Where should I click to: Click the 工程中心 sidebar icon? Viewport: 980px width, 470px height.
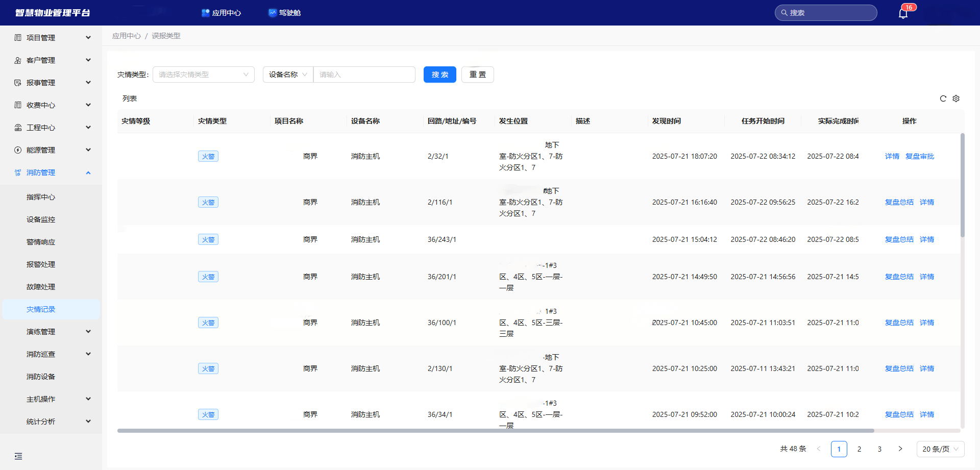[x=18, y=128]
